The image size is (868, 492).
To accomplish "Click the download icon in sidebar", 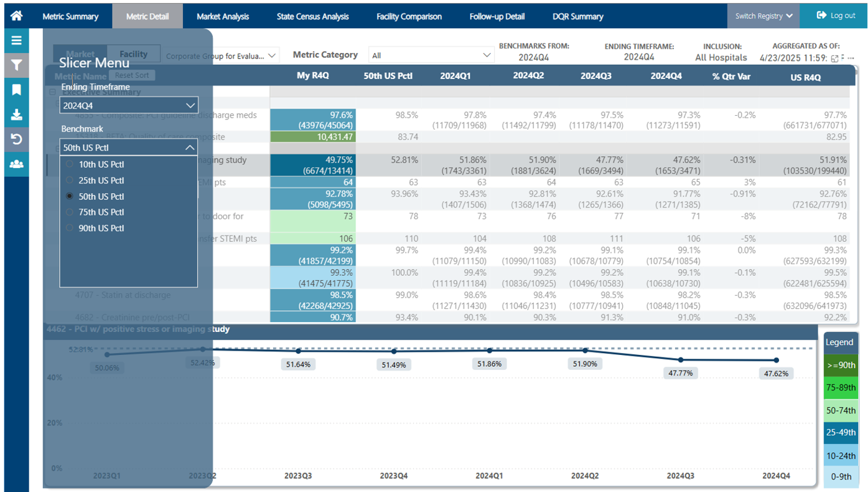I will click(x=17, y=115).
